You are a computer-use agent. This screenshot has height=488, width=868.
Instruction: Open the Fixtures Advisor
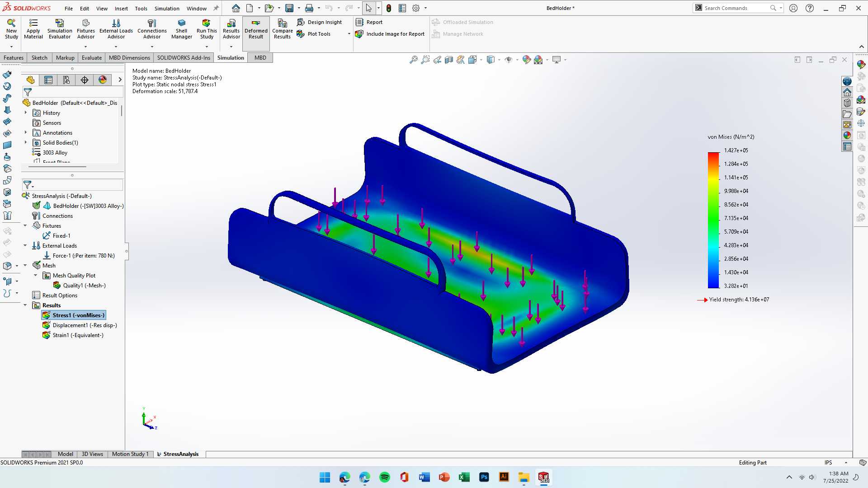click(86, 29)
